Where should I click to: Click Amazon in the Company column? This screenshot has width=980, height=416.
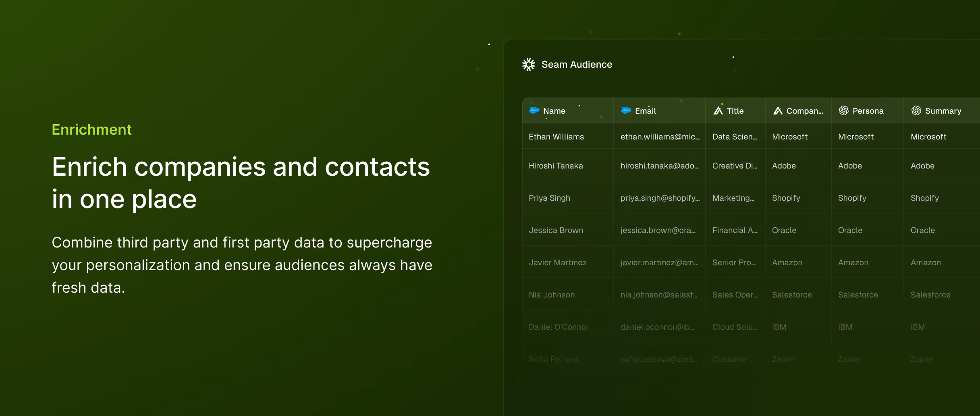tap(787, 262)
